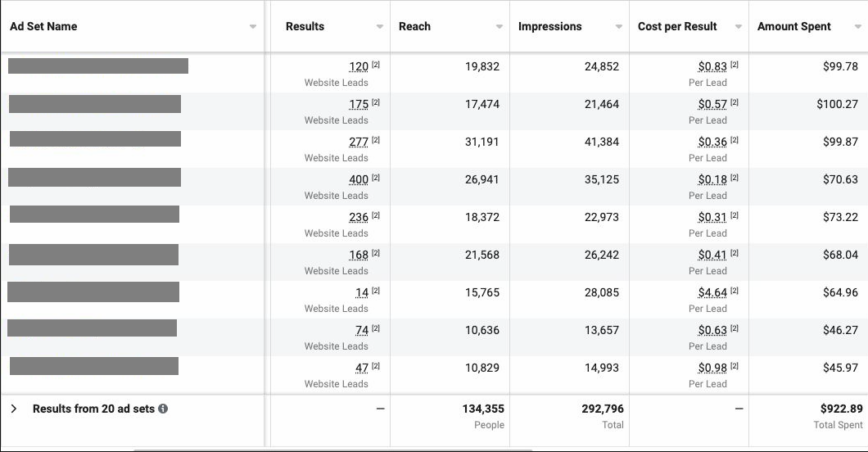
Task: Open the Results column dropdown arrow
Action: (x=380, y=26)
